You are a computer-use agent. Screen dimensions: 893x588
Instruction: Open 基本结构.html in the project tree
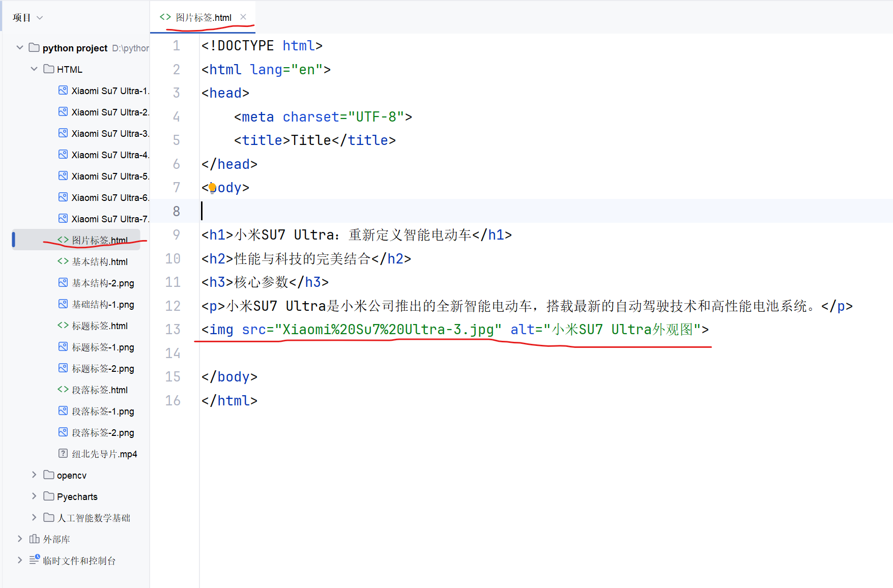point(100,261)
